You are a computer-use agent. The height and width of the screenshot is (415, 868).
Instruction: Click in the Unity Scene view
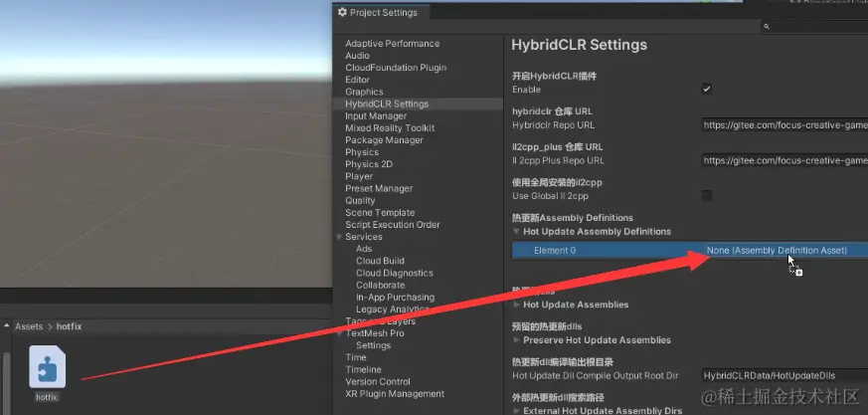tap(166, 144)
